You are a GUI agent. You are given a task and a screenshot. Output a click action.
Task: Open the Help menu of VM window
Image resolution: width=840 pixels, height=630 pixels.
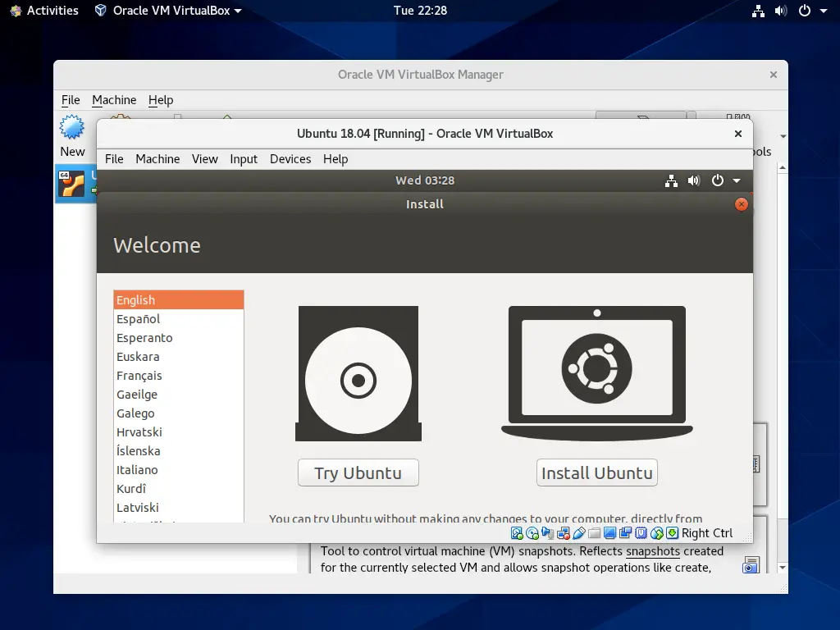(x=336, y=159)
